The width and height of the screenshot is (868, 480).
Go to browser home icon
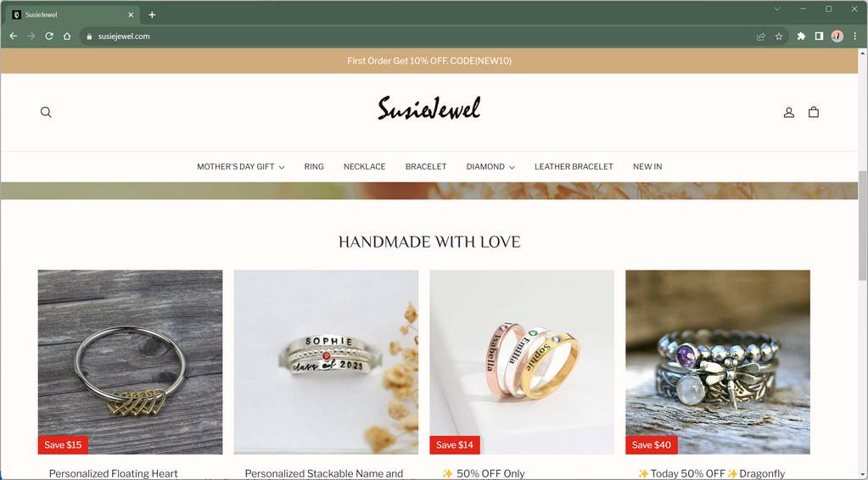point(67,36)
